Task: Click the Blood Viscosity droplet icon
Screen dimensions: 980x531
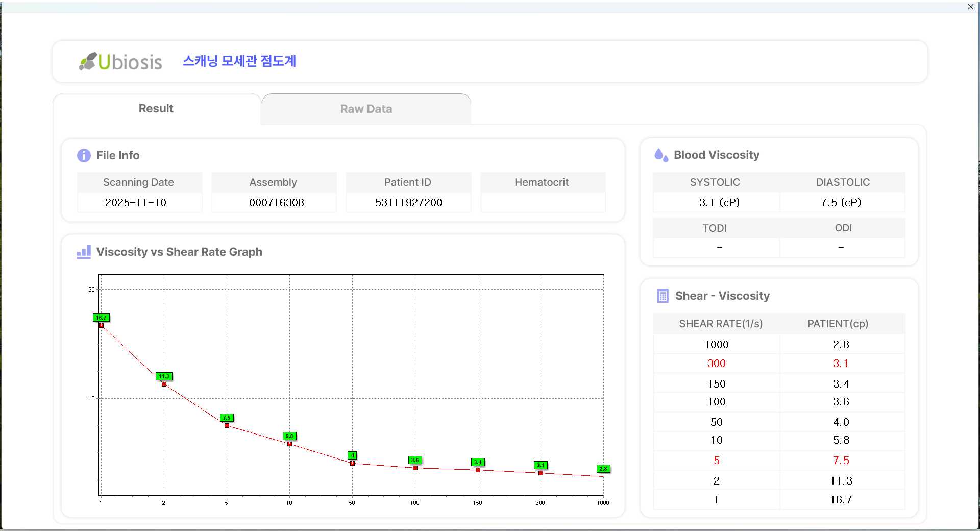Action: tap(661, 155)
